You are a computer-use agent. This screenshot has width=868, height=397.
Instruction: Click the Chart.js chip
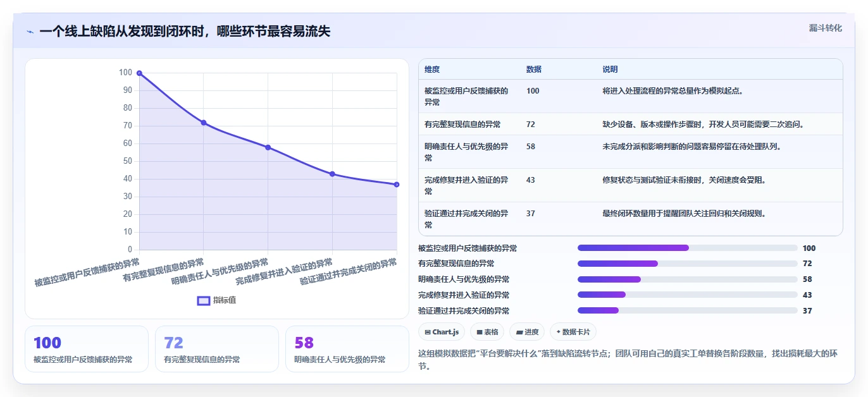(442, 332)
